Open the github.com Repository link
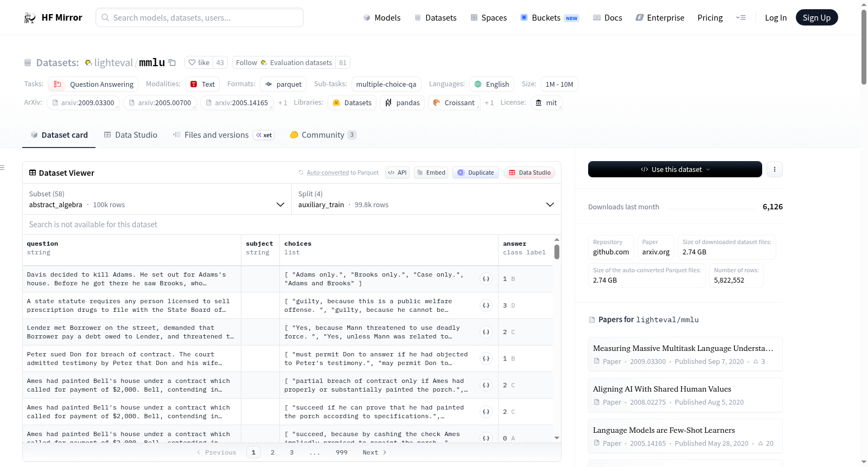 [611, 247]
